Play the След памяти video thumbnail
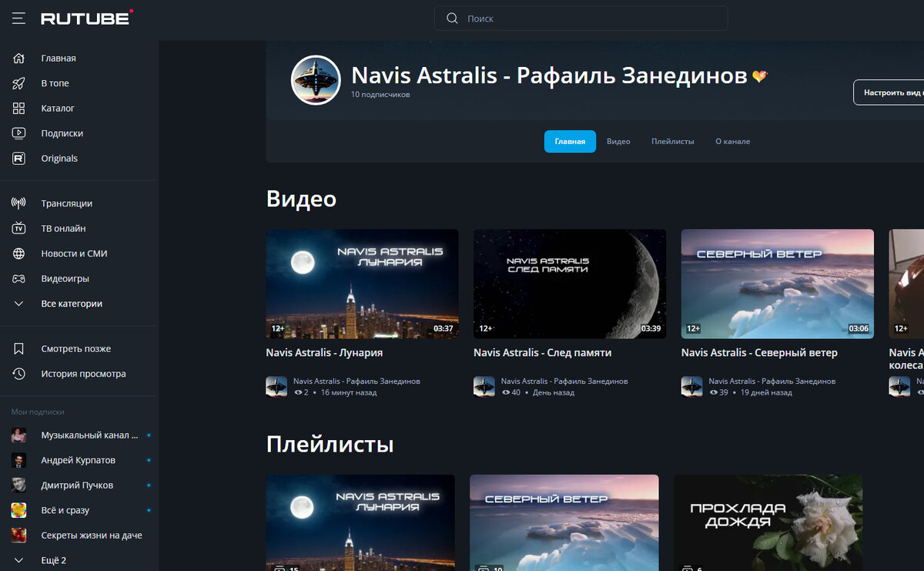 pyautogui.click(x=570, y=284)
